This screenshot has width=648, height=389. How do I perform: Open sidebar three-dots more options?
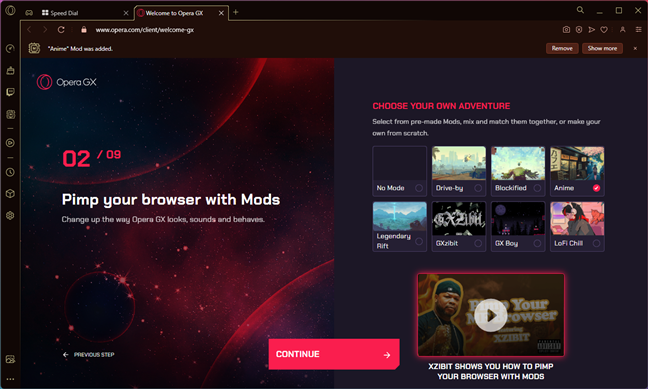point(10,379)
